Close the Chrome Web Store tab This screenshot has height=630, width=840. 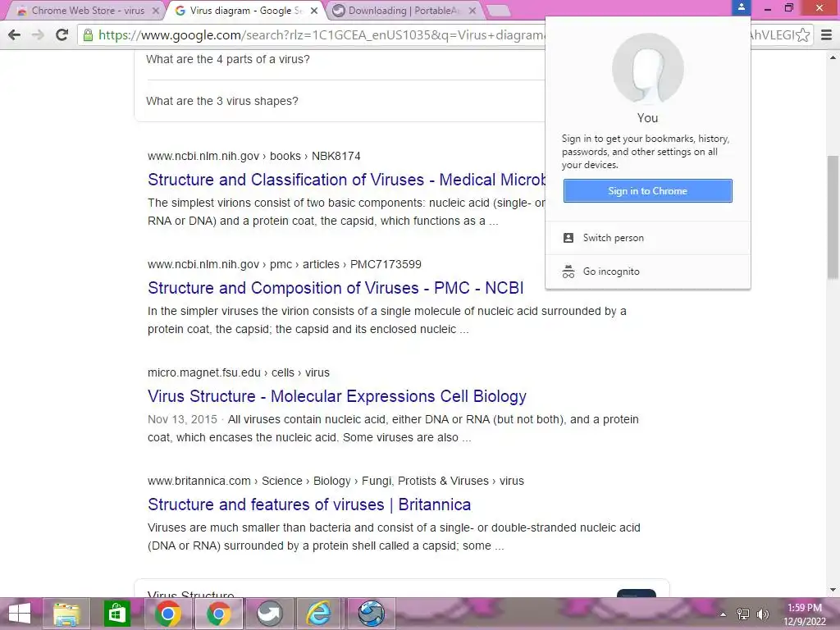tap(155, 11)
